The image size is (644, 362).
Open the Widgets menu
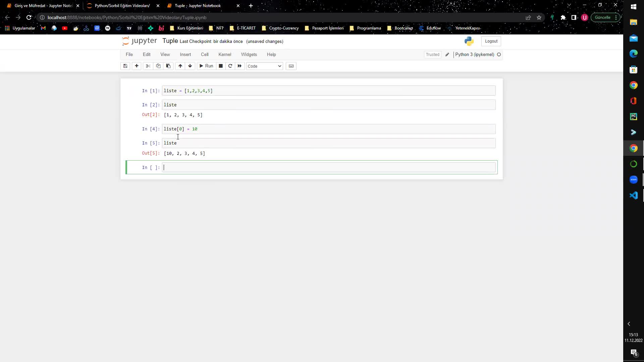coord(249,54)
